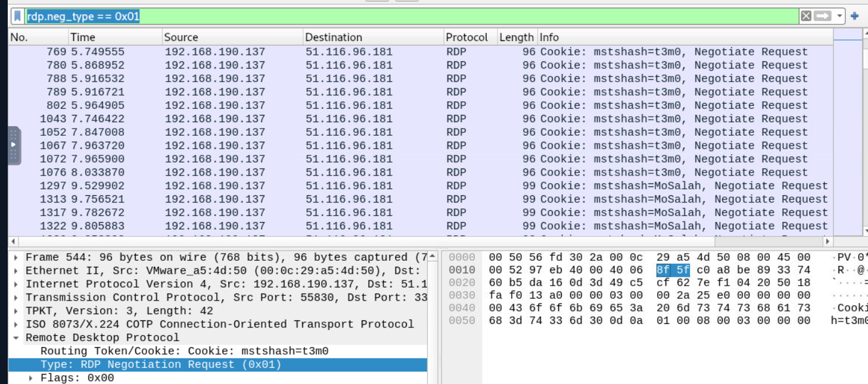This screenshot has height=384, width=868.
Task: Click into the rdp.neg_type display filter field
Action: pyautogui.click(x=411, y=16)
